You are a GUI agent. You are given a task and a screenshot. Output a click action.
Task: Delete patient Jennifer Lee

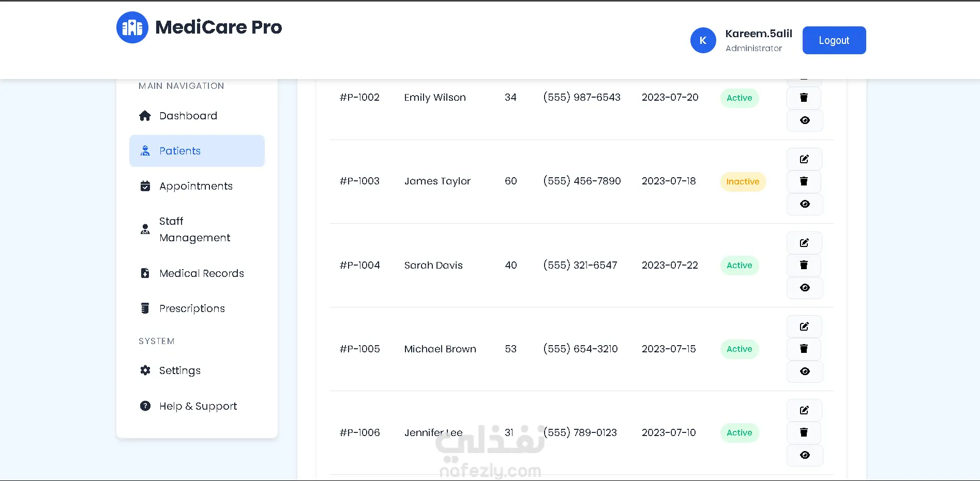pos(804,432)
